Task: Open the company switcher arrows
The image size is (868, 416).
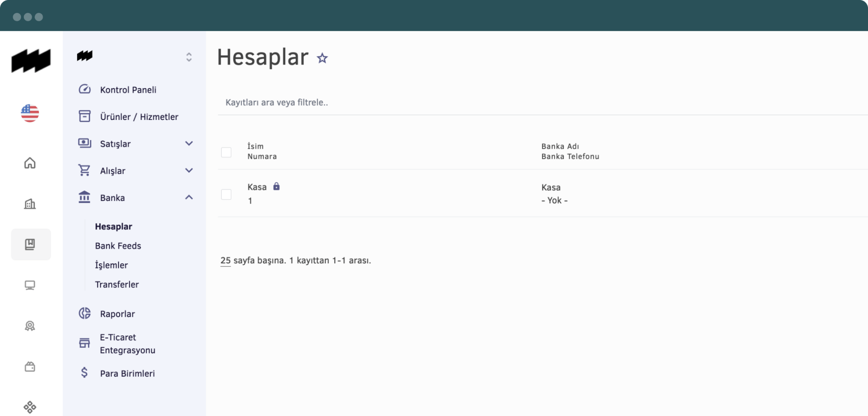Action: coord(189,57)
